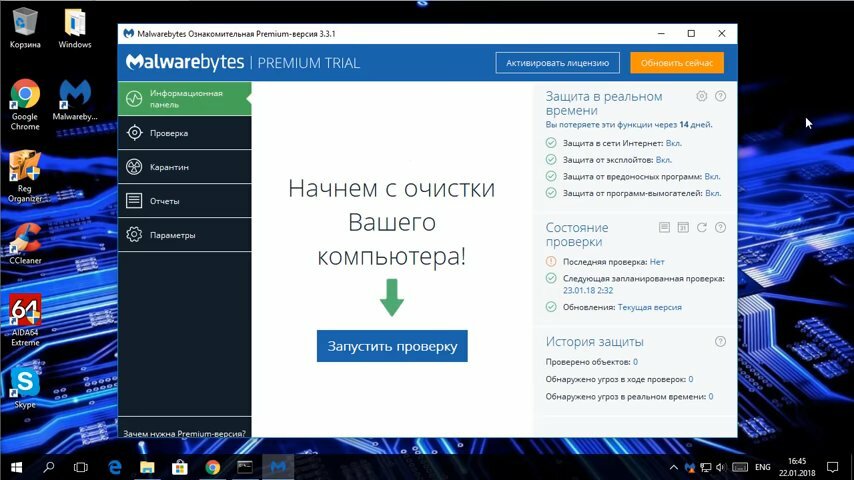Click the settings gear icon in sidebar
The image size is (854, 480).
click(x=134, y=234)
